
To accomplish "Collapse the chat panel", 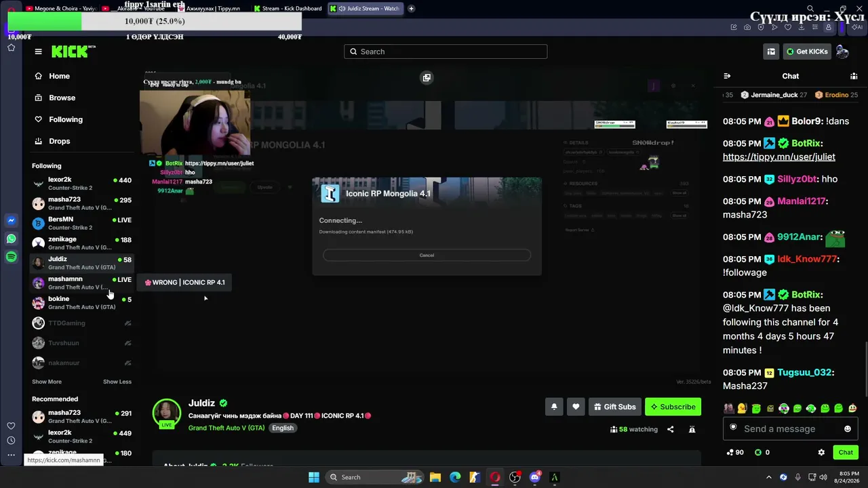I will 727,76.
